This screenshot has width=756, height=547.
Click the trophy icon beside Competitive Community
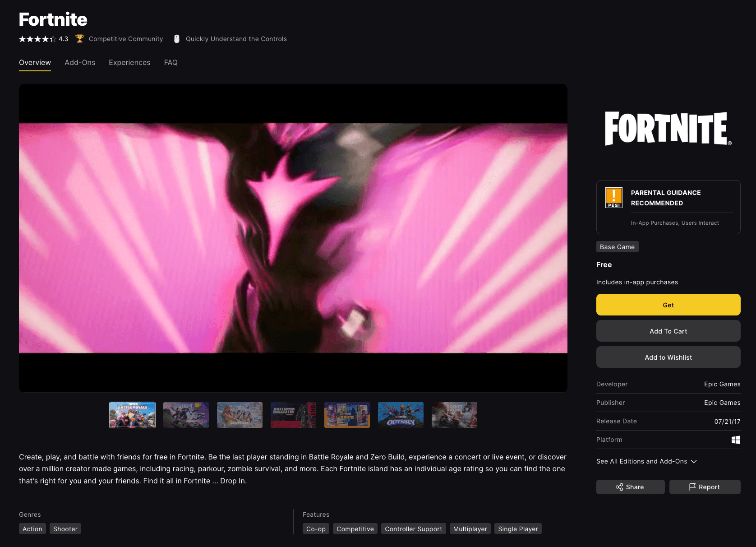[x=80, y=39]
